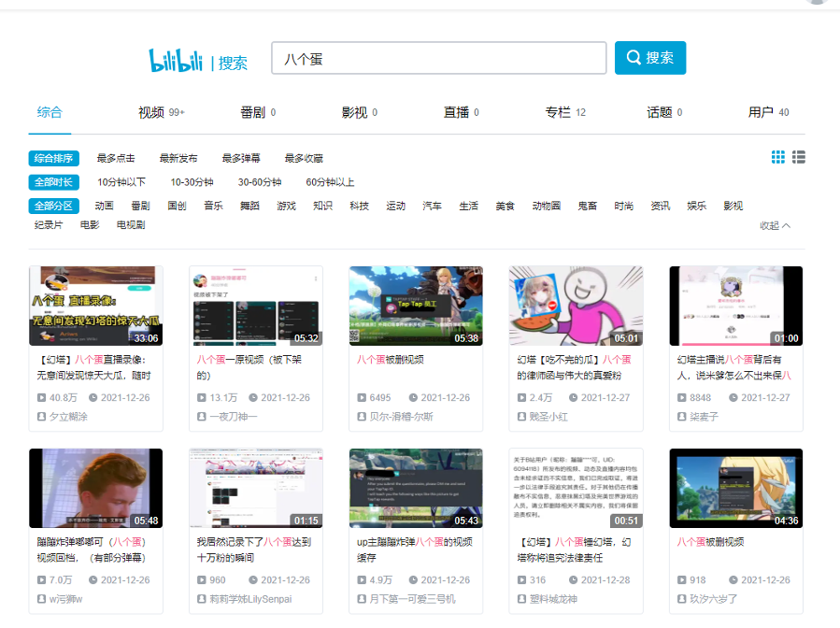Choose the 游戏 category filter
The image size is (840, 628).
tap(286, 206)
